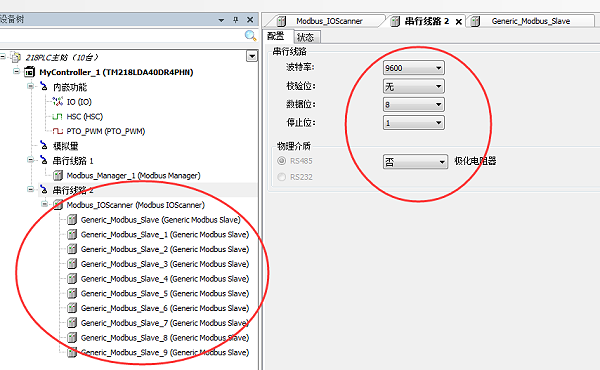The image size is (600, 370).
Task: Open the baud rate 9600 dropdown
Action: pyautogui.click(x=414, y=68)
